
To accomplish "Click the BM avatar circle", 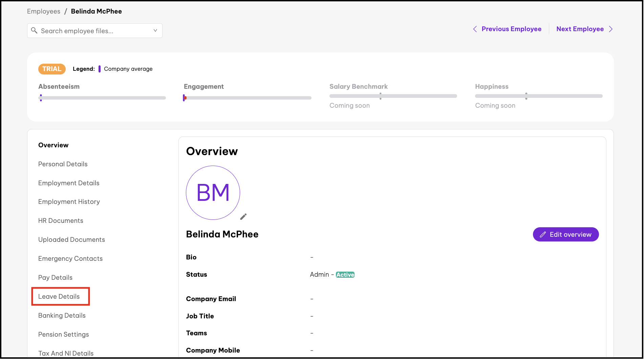I will [213, 193].
